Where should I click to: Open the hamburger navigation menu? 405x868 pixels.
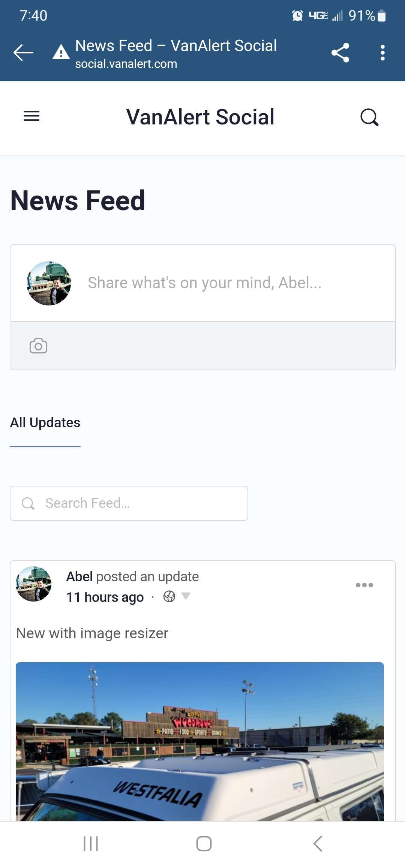point(31,116)
